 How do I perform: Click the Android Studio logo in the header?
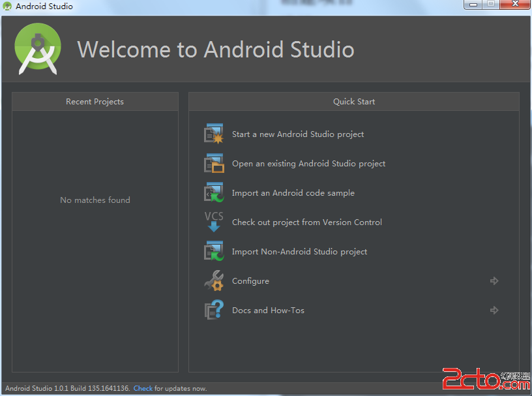(x=38, y=48)
